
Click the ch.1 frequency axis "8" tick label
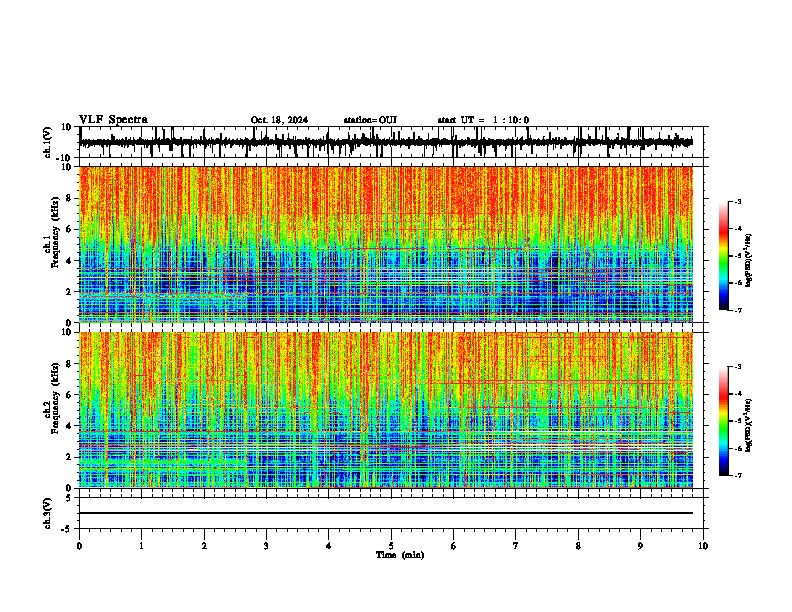[69, 198]
